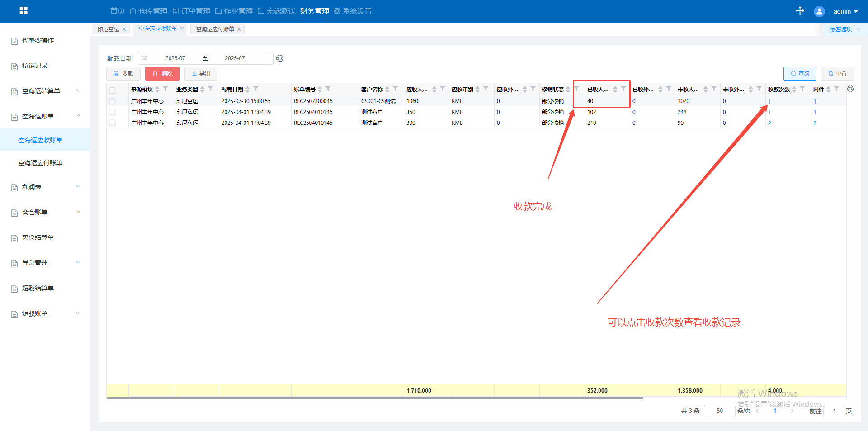Toggle the select-all header checkbox
Viewport: 868px width, 431px height.
pyautogui.click(x=113, y=90)
